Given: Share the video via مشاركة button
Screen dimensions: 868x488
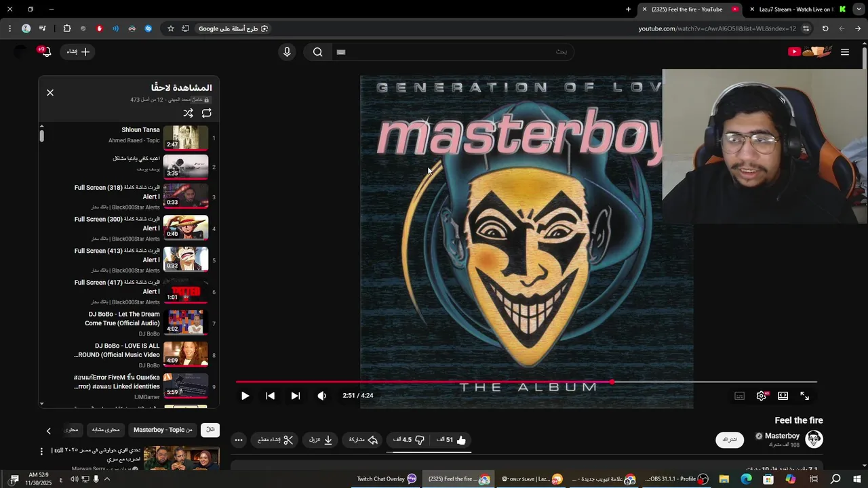Looking at the screenshot, I should 363,440.
